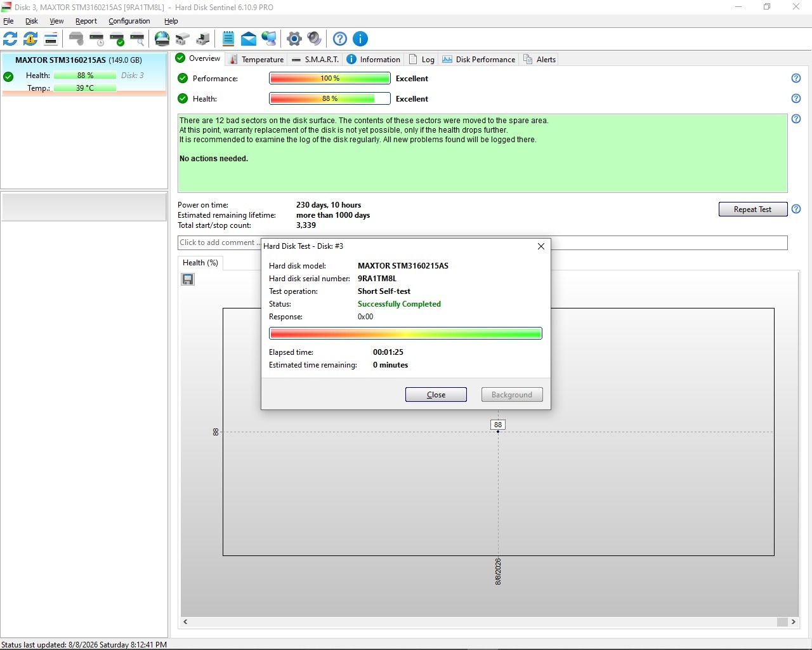Viewport: 812px width, 650px height.
Task: Click the disk panel card icon in toolbar
Action: point(51,39)
